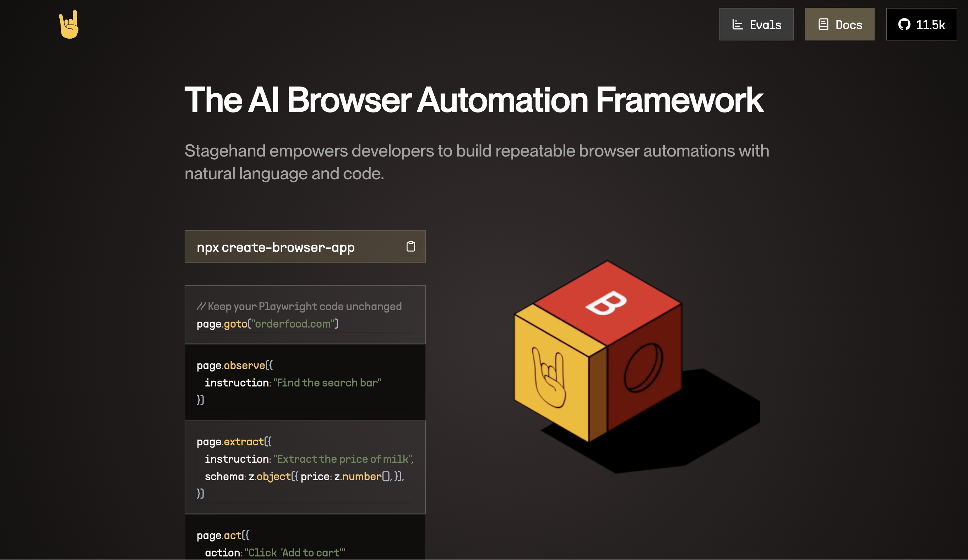Click the 'Keep your Playwright code unchanged' comment
968x560 pixels.
click(x=299, y=306)
